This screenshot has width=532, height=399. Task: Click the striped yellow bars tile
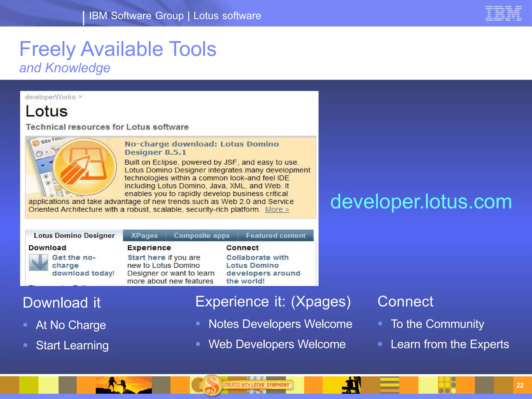[390, 385]
